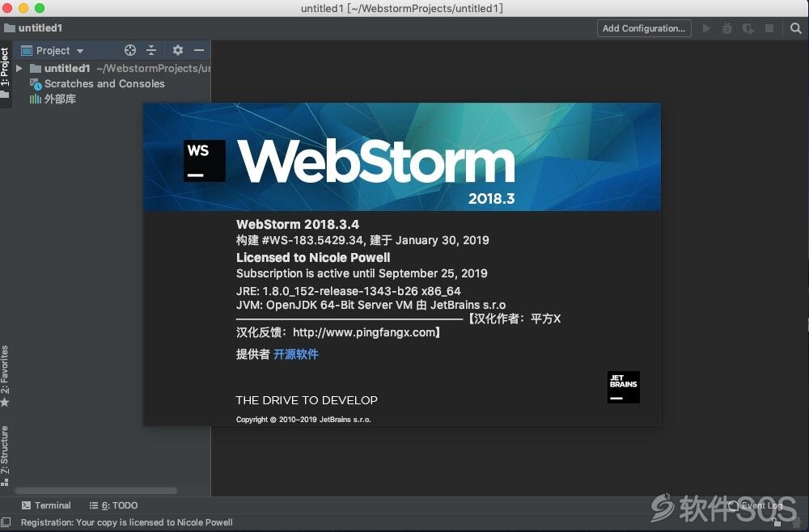
Task: Click the pingfangx.com URL text
Action: 364,332
